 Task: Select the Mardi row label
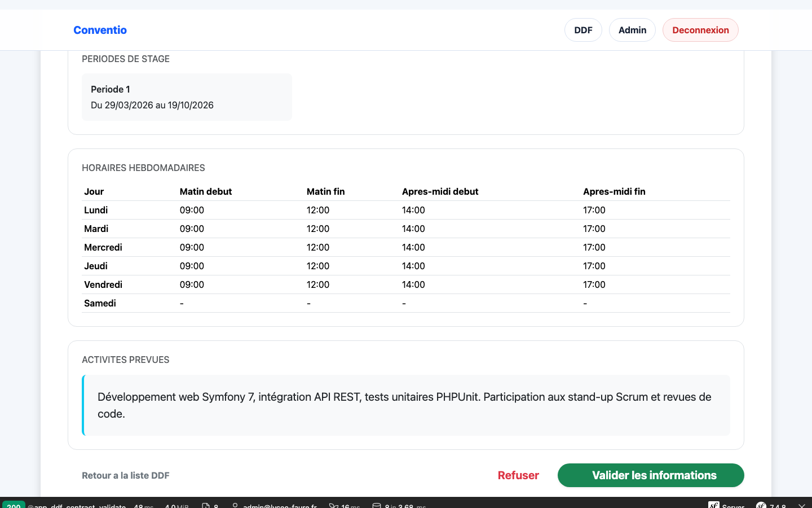96,229
